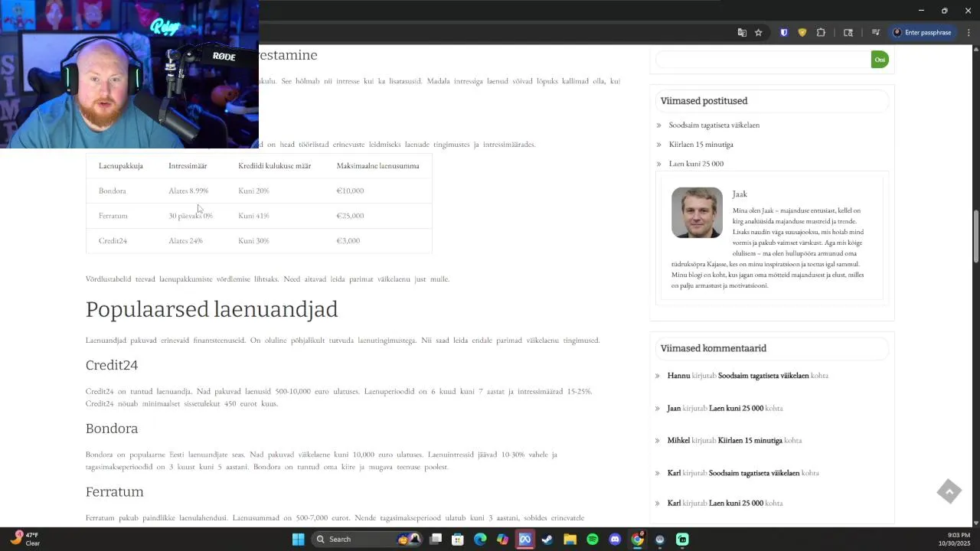This screenshot has width=980, height=551.
Task: Open Mihkel's comment on Kiirlaen 15 minutiga
Action: point(750,440)
